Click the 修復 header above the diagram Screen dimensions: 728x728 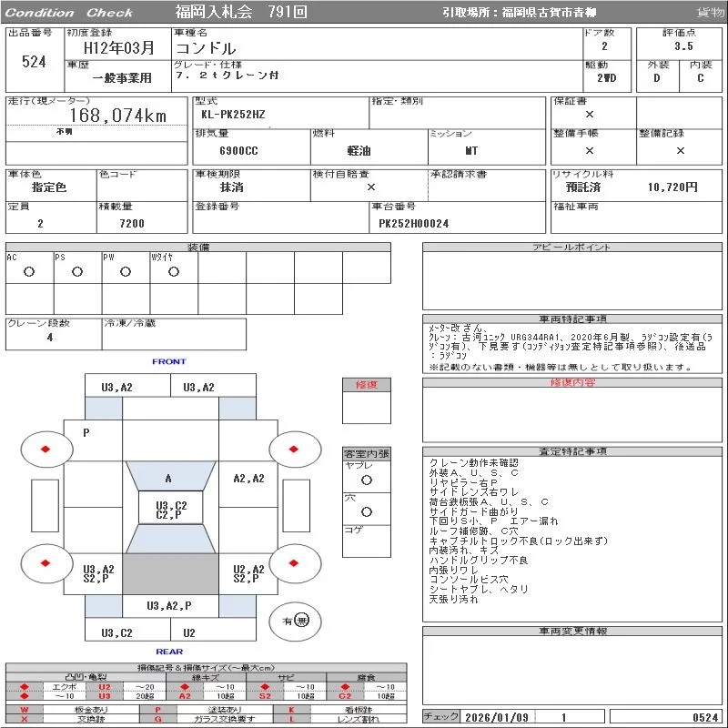[366, 385]
